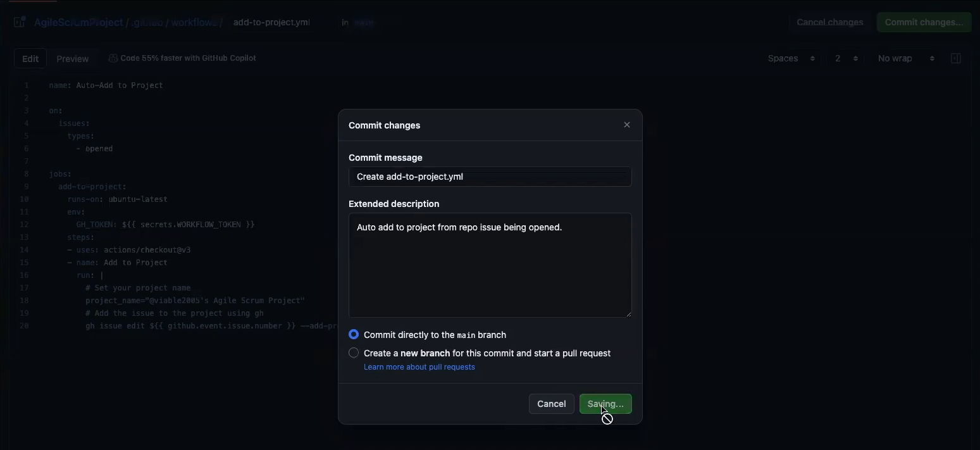
Task: Open the indent size 2 dropdown
Action: pos(846,58)
